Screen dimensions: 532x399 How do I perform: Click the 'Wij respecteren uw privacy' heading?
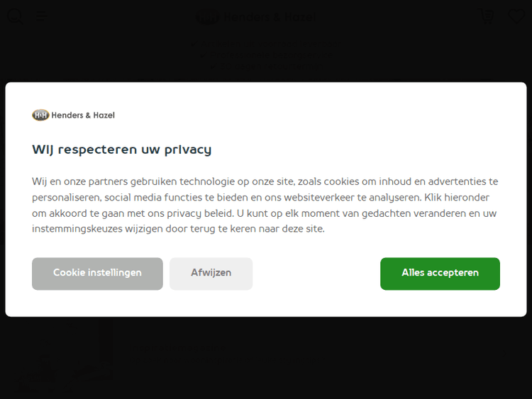coord(121,150)
